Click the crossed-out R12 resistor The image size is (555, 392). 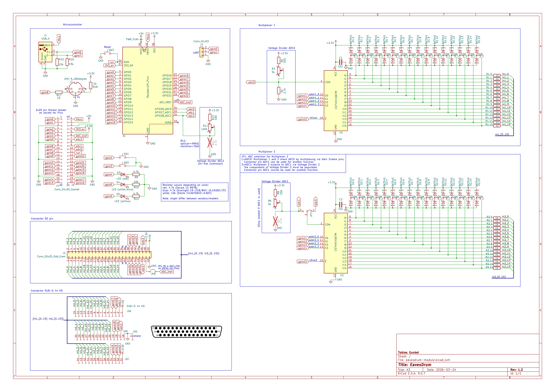(210, 143)
